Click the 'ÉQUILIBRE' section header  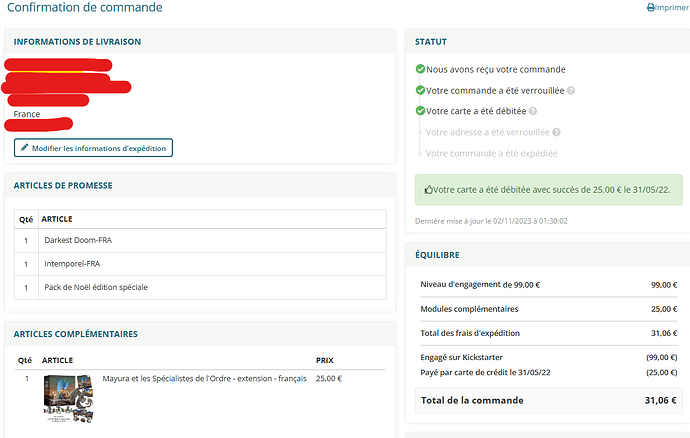coord(437,255)
